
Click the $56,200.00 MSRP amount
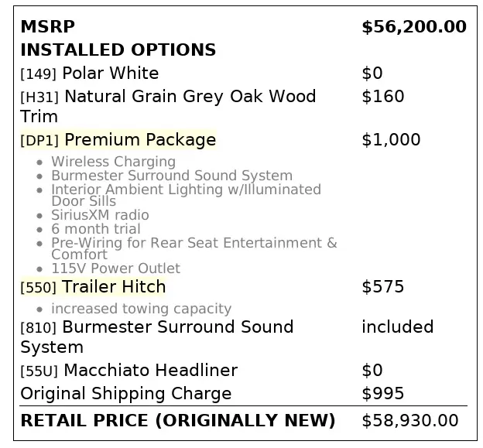point(413,27)
